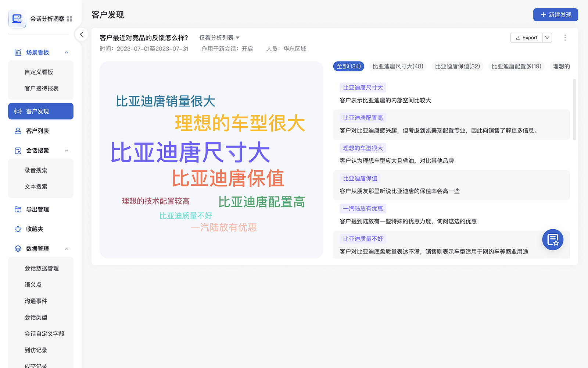Select the 全部(134) filter tab
This screenshot has width=588, height=368.
pyautogui.click(x=348, y=66)
